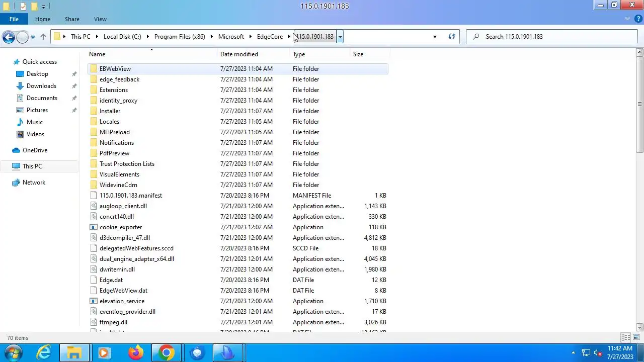Select EdgeWebView.dat file name
Screen dimensions: 644x362
point(123,291)
